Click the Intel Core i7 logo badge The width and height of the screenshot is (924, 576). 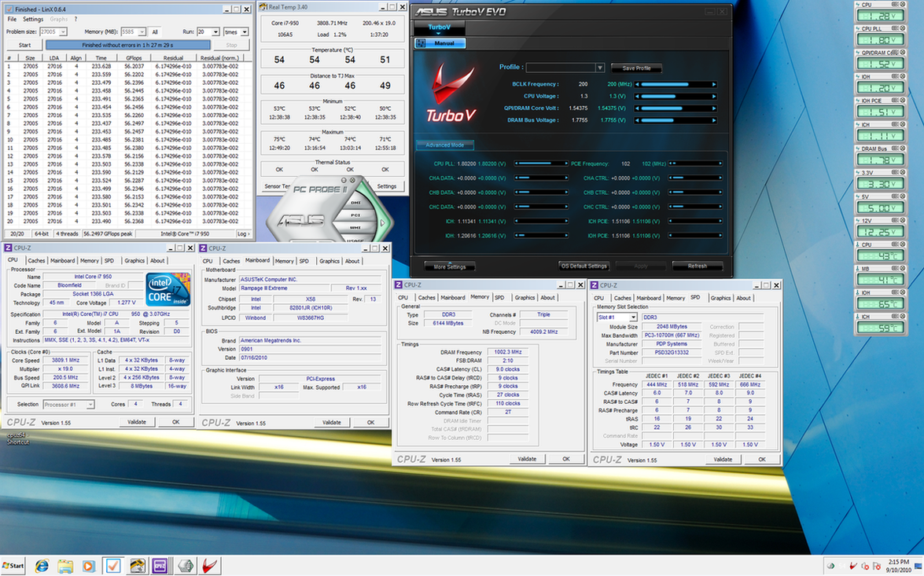[x=168, y=289]
